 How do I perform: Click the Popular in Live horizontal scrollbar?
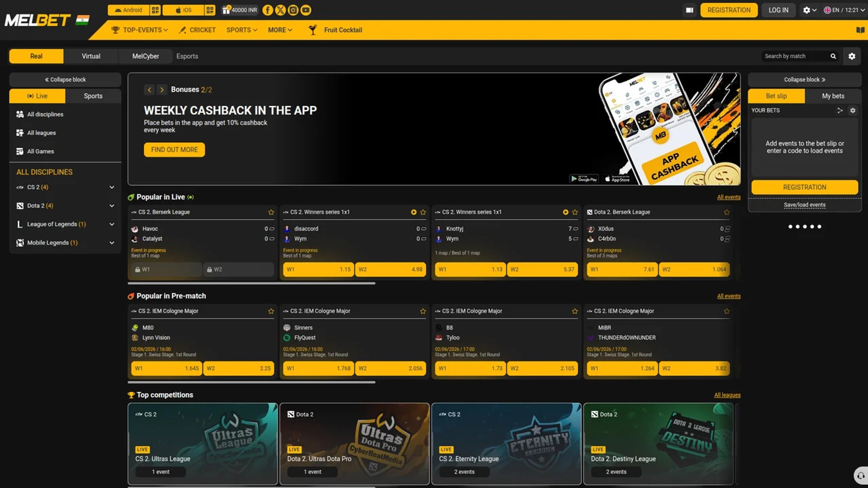251,283
